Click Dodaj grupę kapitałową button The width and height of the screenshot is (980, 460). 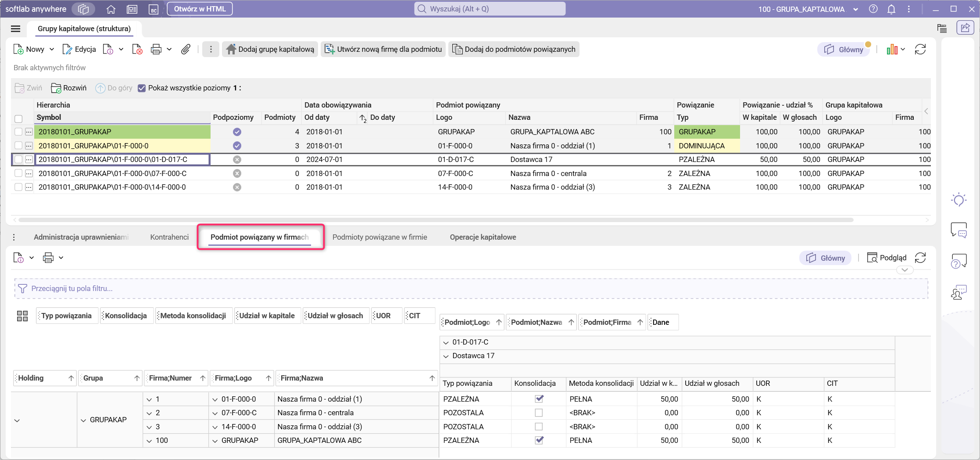pos(271,49)
